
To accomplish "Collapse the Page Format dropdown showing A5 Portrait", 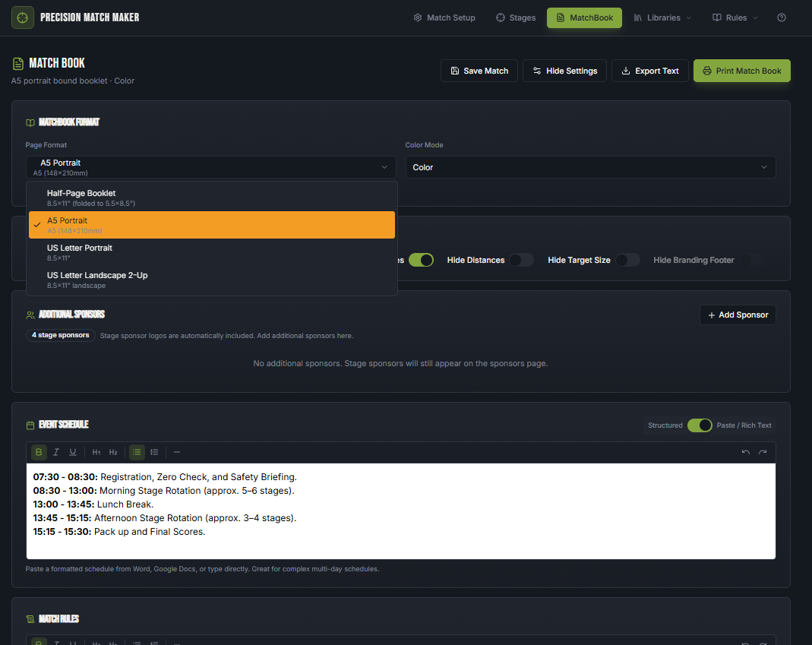I will pos(210,167).
